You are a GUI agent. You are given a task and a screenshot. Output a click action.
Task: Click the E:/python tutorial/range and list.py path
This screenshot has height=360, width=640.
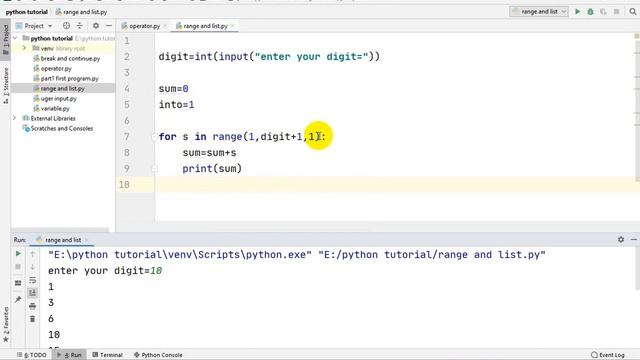432,255
